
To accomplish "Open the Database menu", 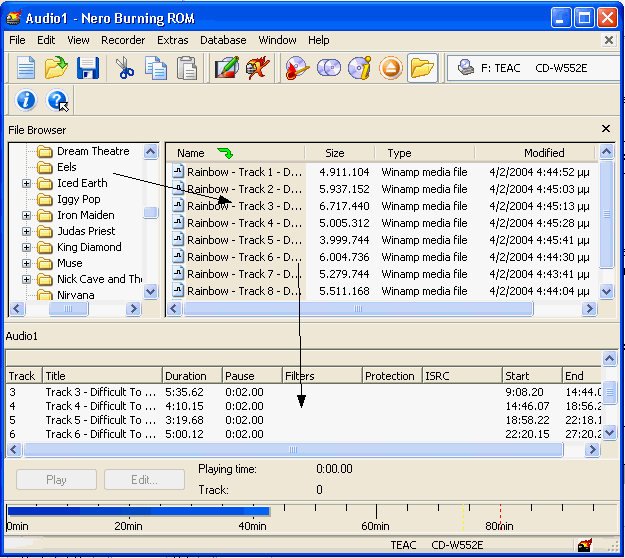I will pos(223,40).
